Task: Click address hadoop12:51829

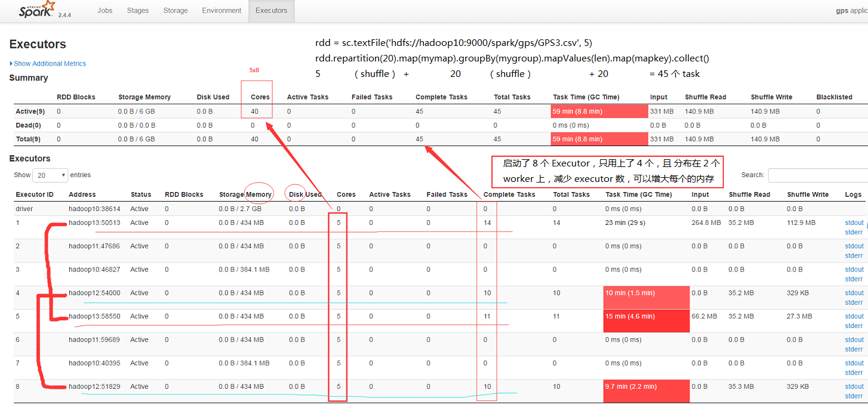Action: (94, 387)
